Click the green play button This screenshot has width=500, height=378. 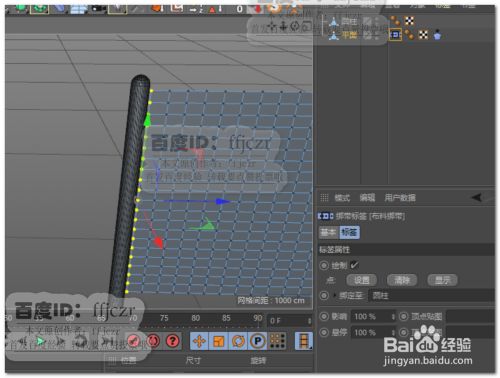point(40,341)
